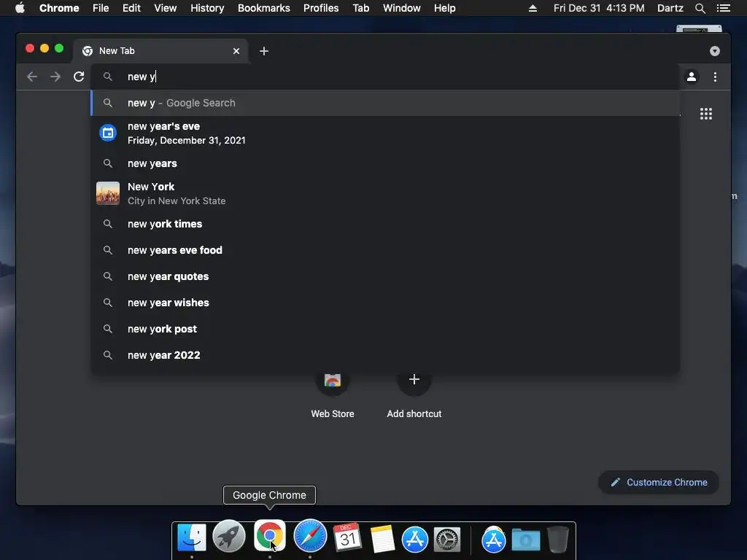Open Notification Center list icon
747x560 pixels.
pos(724,8)
